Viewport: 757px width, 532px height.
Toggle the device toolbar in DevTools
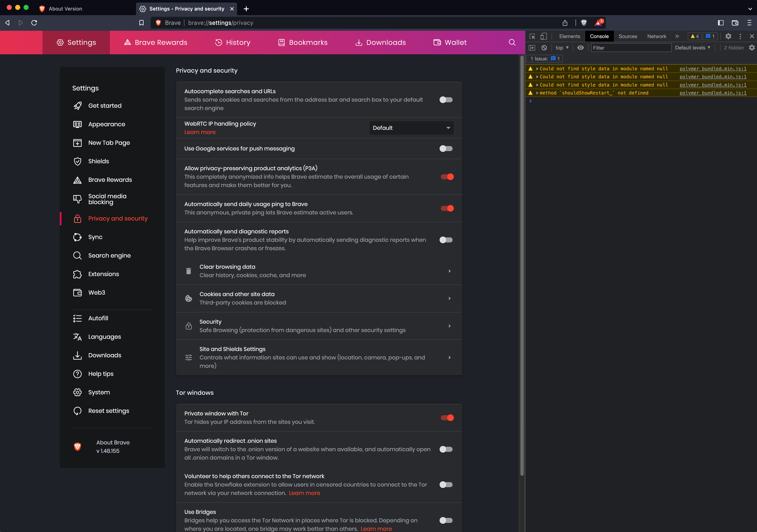point(543,36)
